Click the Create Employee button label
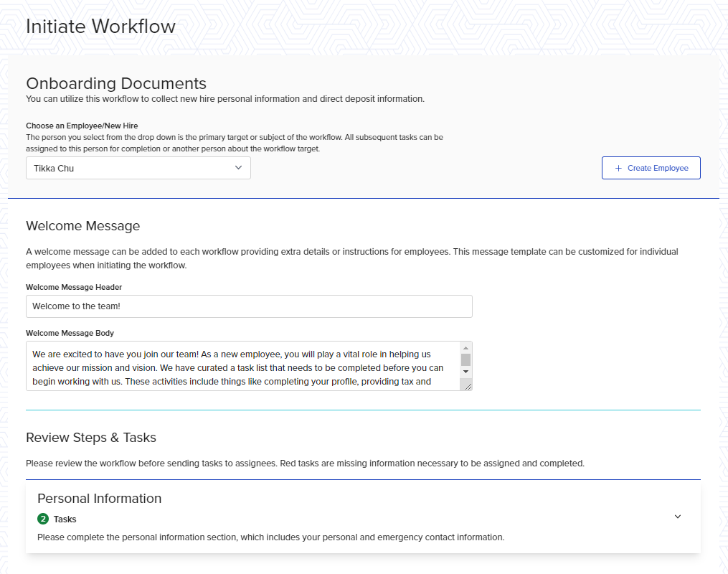The image size is (728, 574). (658, 168)
